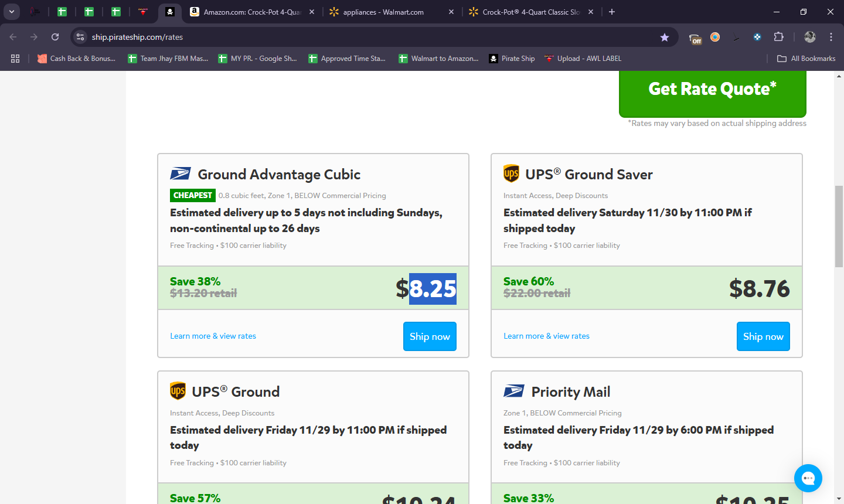Open Learn more link under UPS Ground Saver

pos(546,336)
